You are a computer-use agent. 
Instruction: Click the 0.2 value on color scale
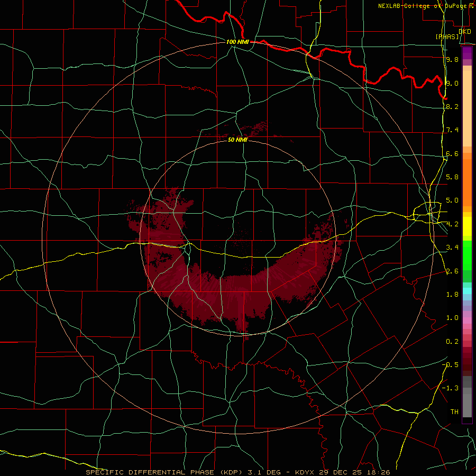pyautogui.click(x=452, y=342)
